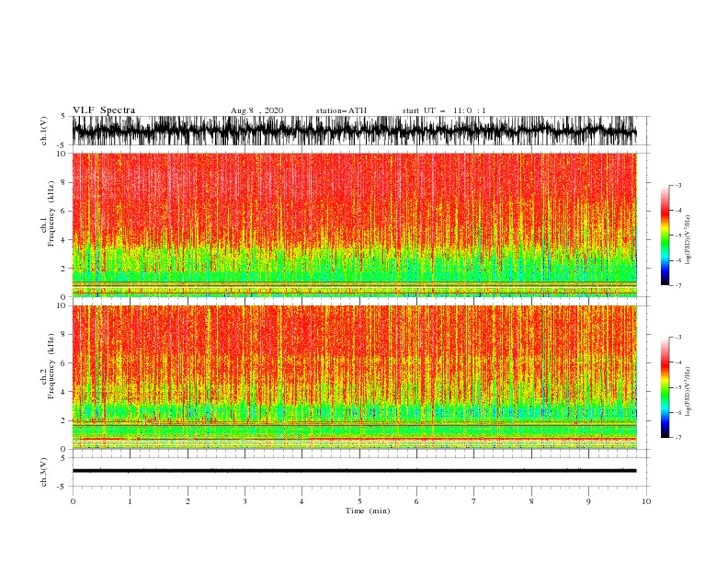Click the ch.2 frequency tick "6"
The image size is (728, 563).
pos(63,363)
